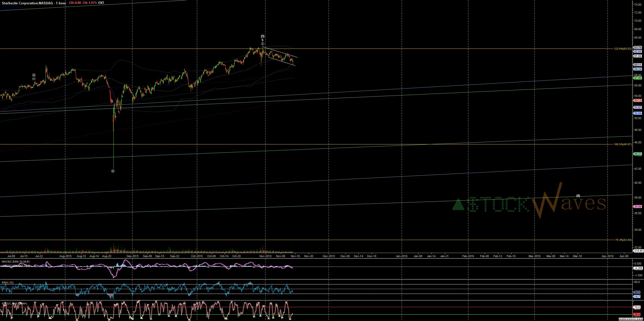Select the 123.6%(63.52) Fibonacci level label
This screenshot has width=644, height=321.
pyautogui.click(x=623, y=49)
